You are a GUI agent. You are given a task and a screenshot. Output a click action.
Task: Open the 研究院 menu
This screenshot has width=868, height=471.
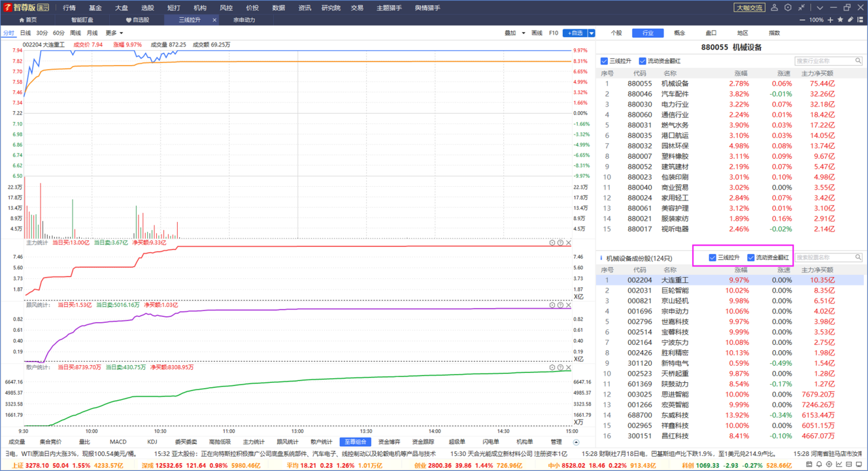coord(331,8)
